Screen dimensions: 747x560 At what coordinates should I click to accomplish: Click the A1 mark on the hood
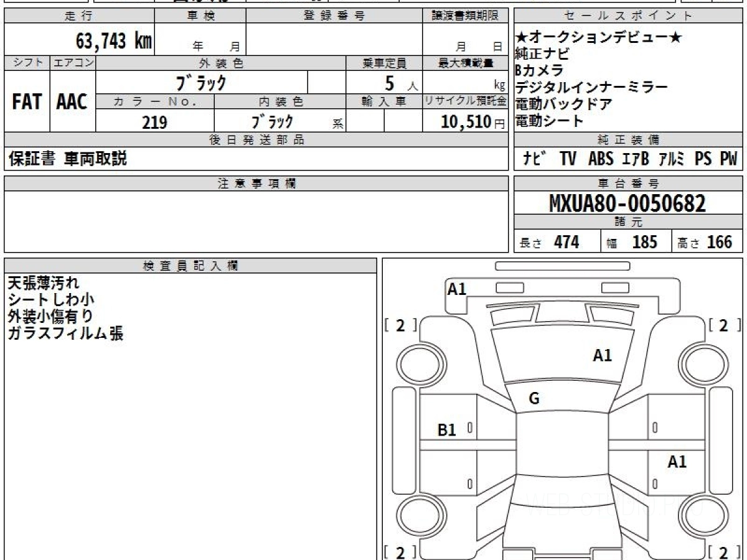603,356
